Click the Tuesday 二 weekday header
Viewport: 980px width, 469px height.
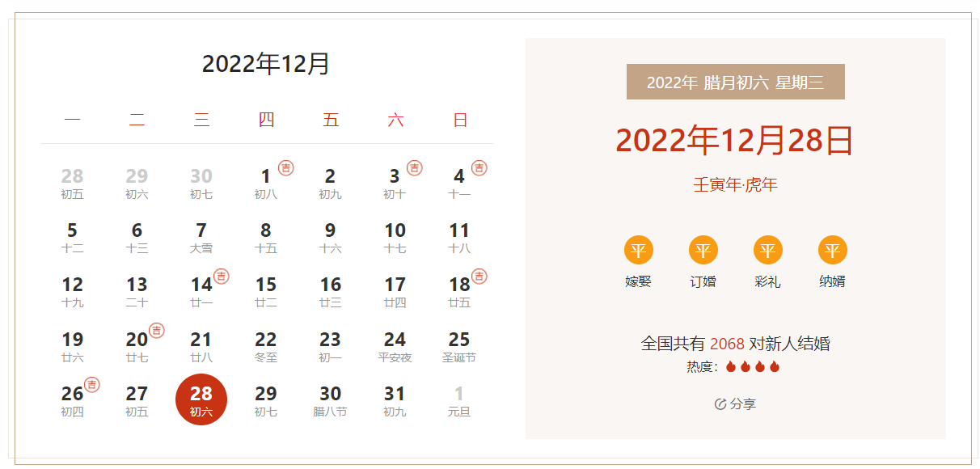[x=137, y=120]
